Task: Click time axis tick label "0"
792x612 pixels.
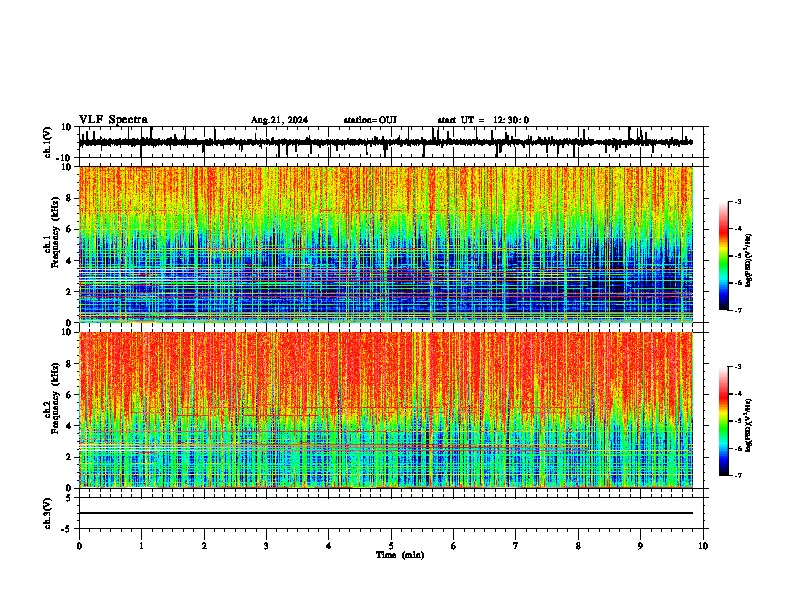Action: (79, 546)
